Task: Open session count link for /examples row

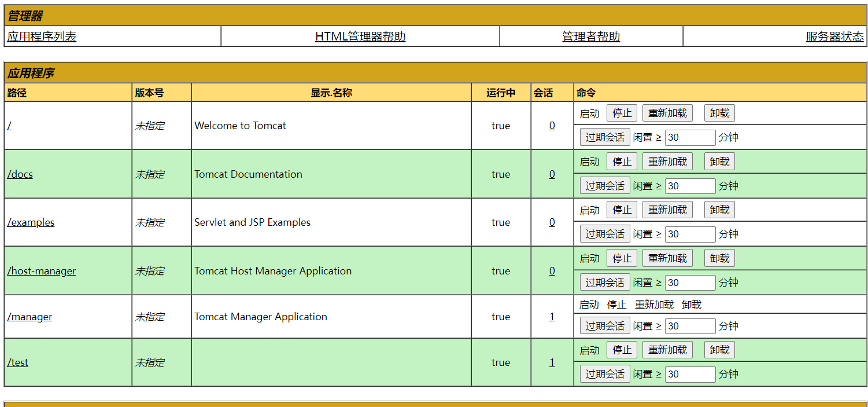Action: 552,222
